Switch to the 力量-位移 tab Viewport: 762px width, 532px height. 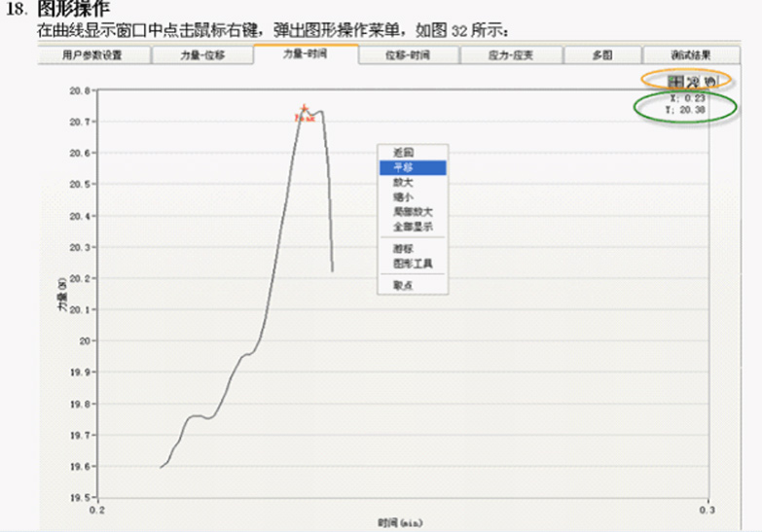click(x=202, y=55)
